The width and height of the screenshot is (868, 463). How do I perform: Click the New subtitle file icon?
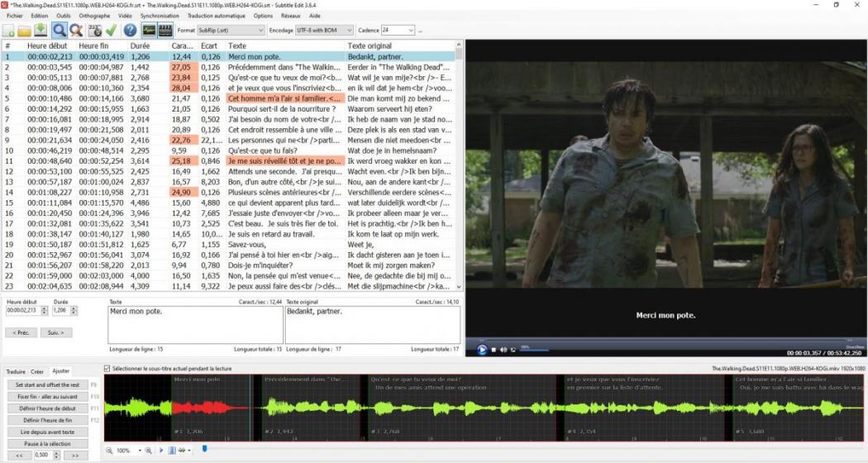click(x=9, y=31)
